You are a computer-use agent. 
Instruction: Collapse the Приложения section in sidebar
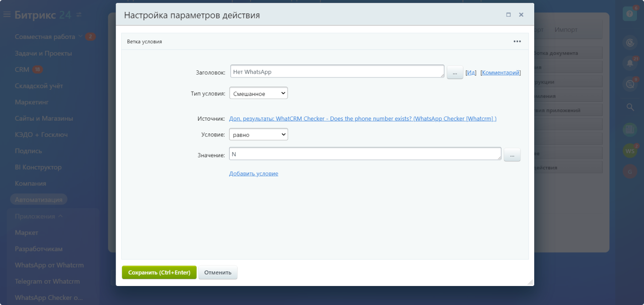(60, 216)
